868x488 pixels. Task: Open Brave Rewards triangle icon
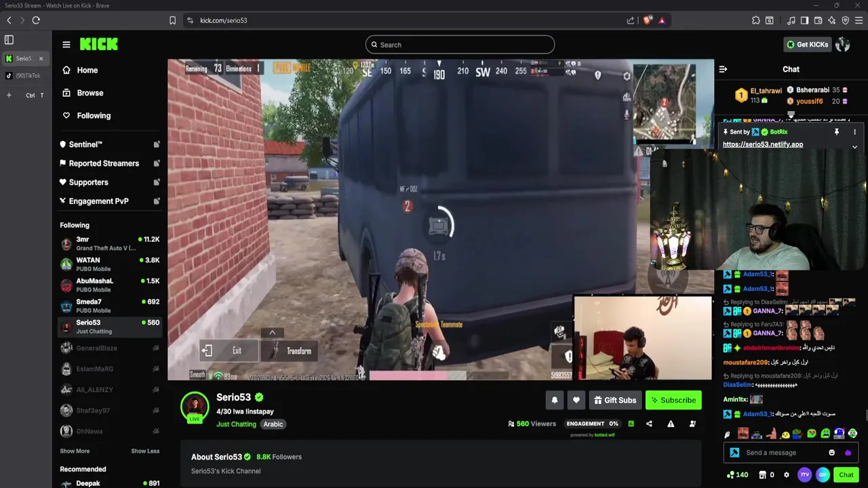[662, 20]
